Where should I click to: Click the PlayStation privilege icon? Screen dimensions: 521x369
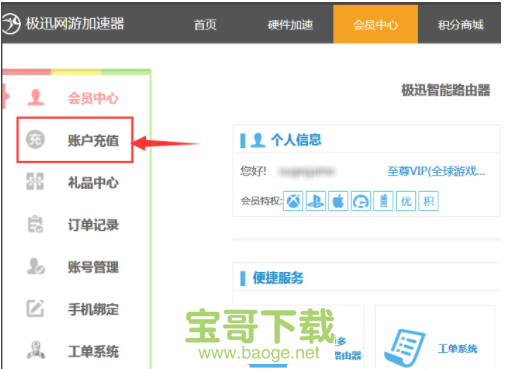point(316,201)
